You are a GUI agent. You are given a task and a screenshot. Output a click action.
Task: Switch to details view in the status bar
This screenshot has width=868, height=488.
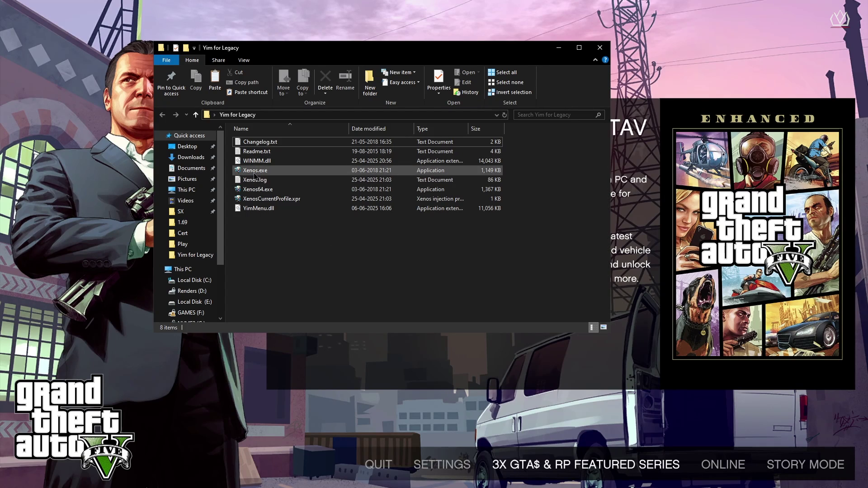tap(592, 327)
